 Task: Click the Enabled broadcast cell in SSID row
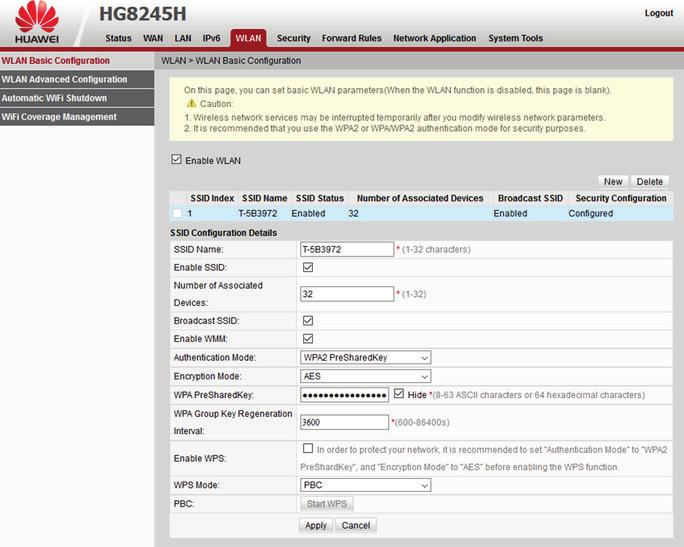510,213
